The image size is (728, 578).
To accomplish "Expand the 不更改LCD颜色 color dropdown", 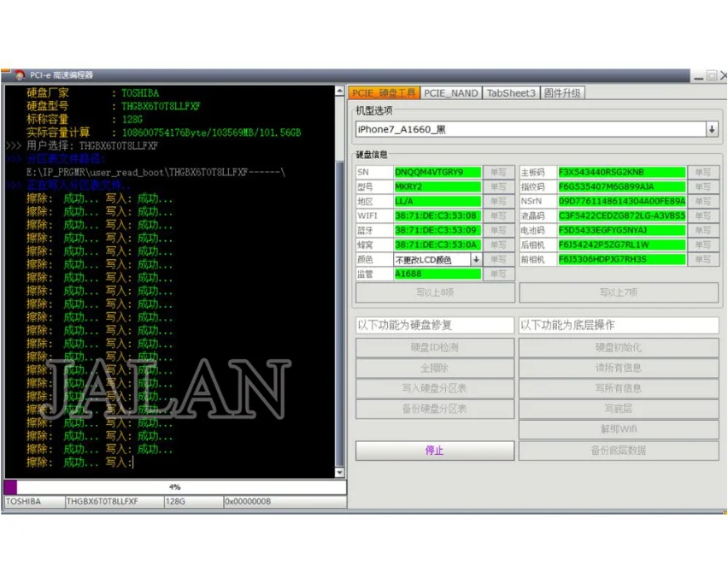I will point(476,260).
